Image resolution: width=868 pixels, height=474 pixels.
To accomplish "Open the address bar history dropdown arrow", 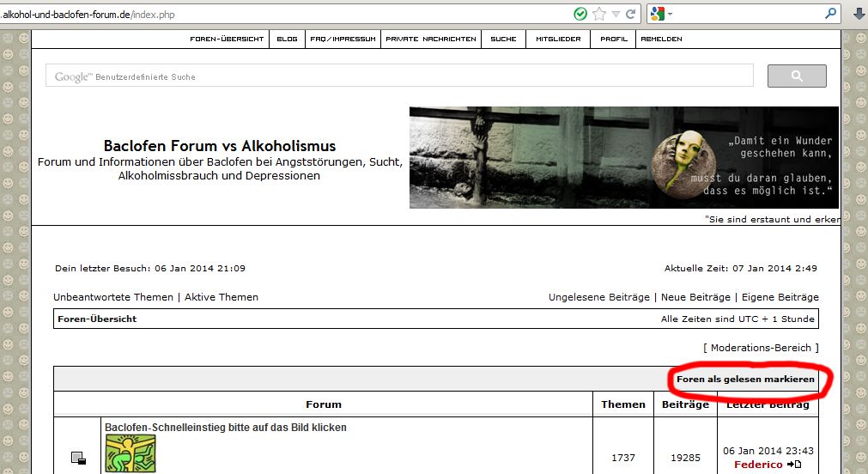I will click(x=616, y=14).
